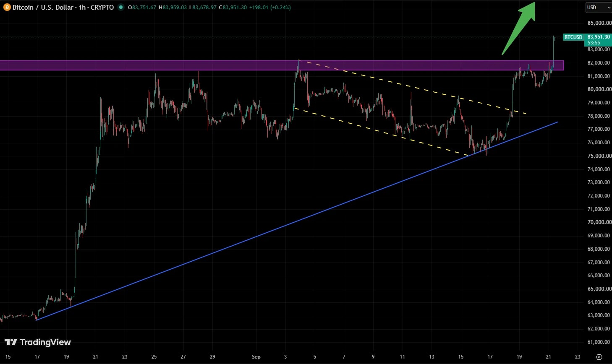This screenshot has width=612, height=364.
Task: Click the 75,000.00 price axis label
Action: click(599, 156)
